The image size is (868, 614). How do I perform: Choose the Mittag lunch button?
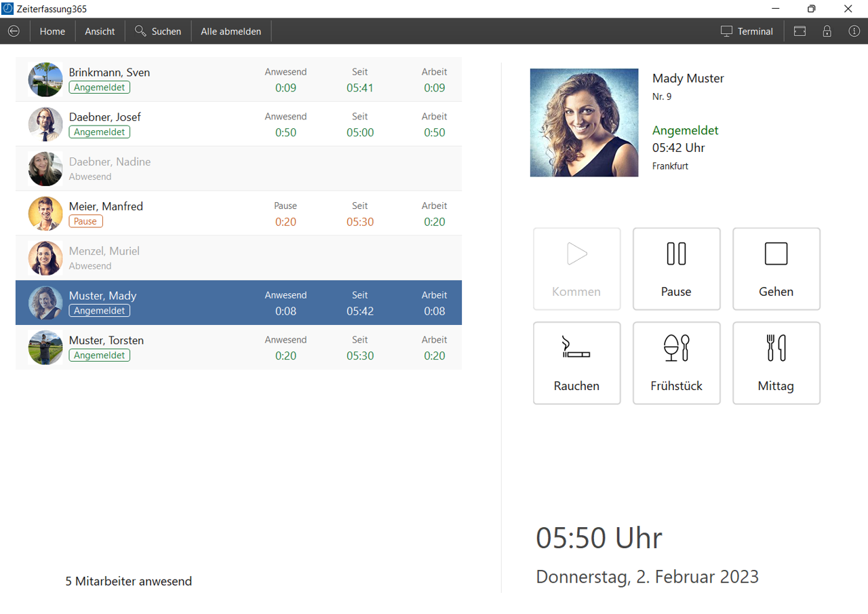click(x=776, y=363)
